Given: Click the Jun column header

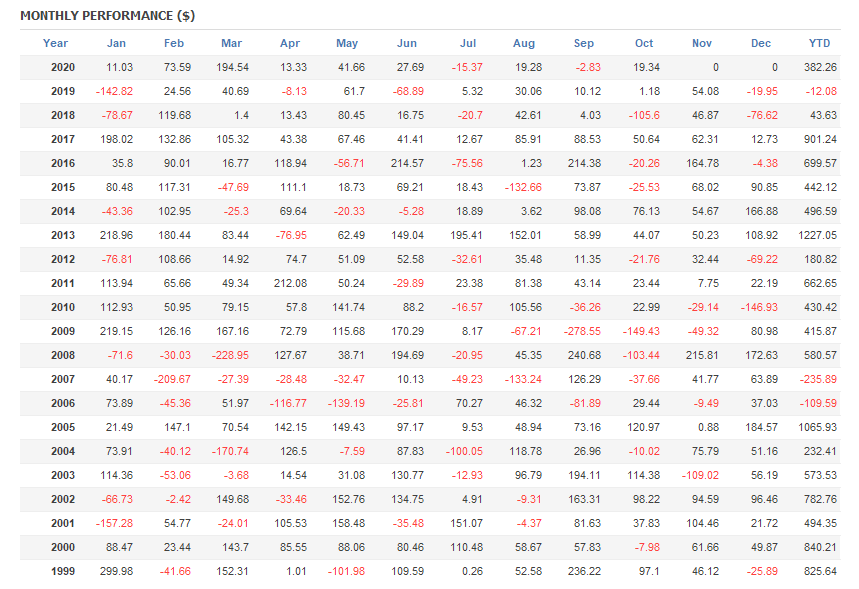Looking at the screenshot, I should [407, 43].
